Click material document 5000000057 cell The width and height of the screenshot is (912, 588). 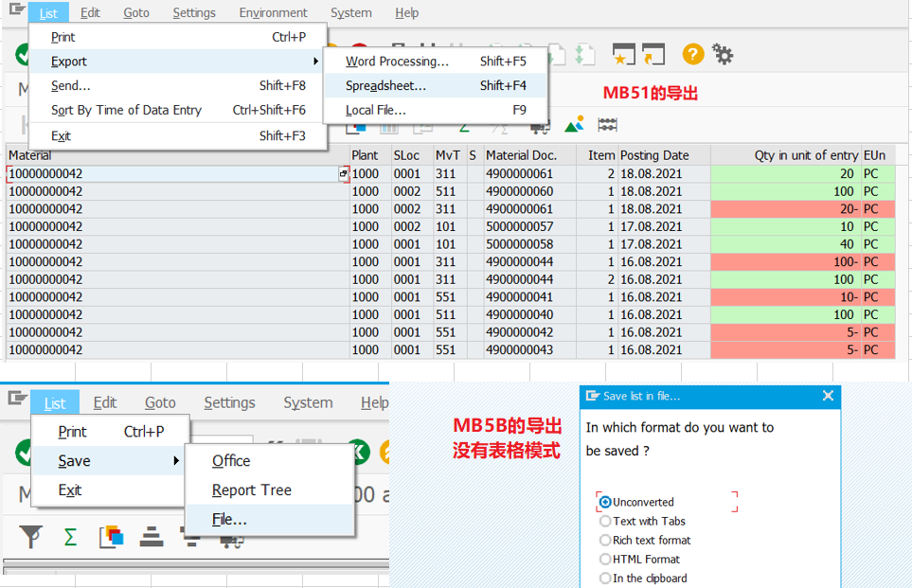coord(529,226)
